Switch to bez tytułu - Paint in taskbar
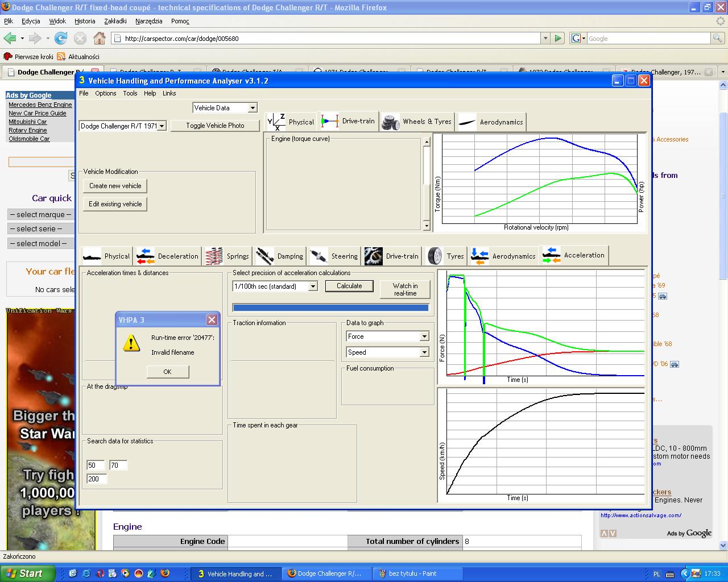 tap(418, 573)
